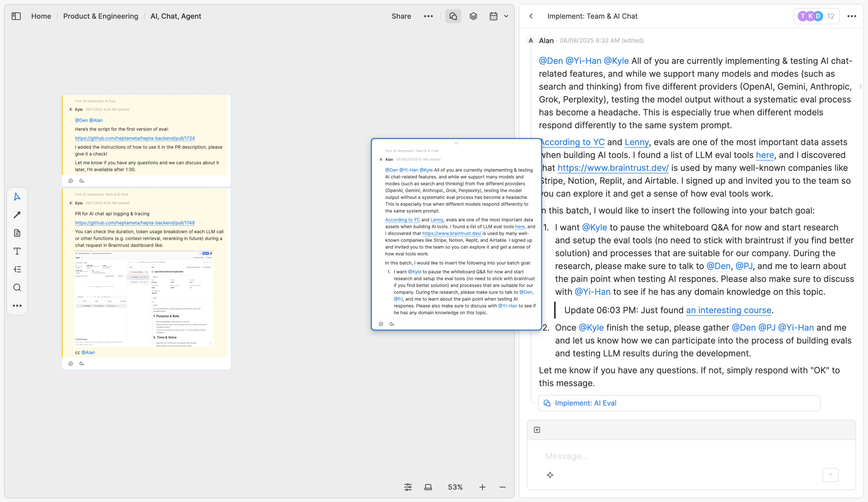868x502 pixels.
Task: Click the Share button
Action: [401, 16]
